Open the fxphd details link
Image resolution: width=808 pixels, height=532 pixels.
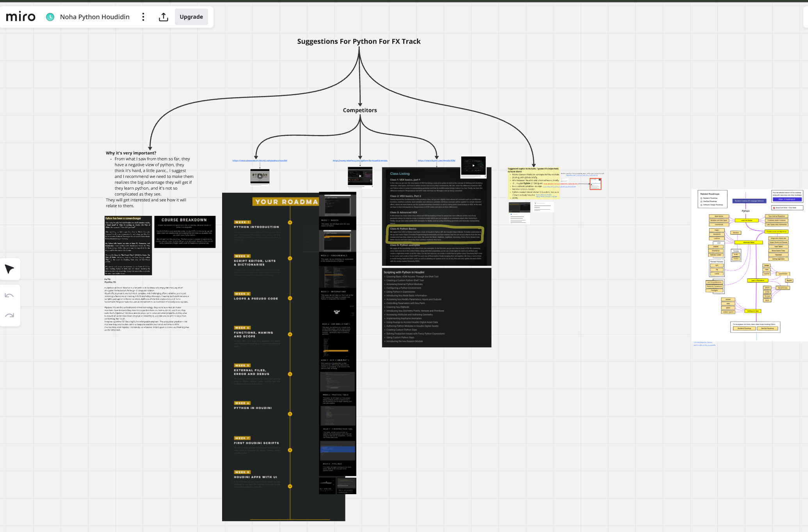[436, 160]
